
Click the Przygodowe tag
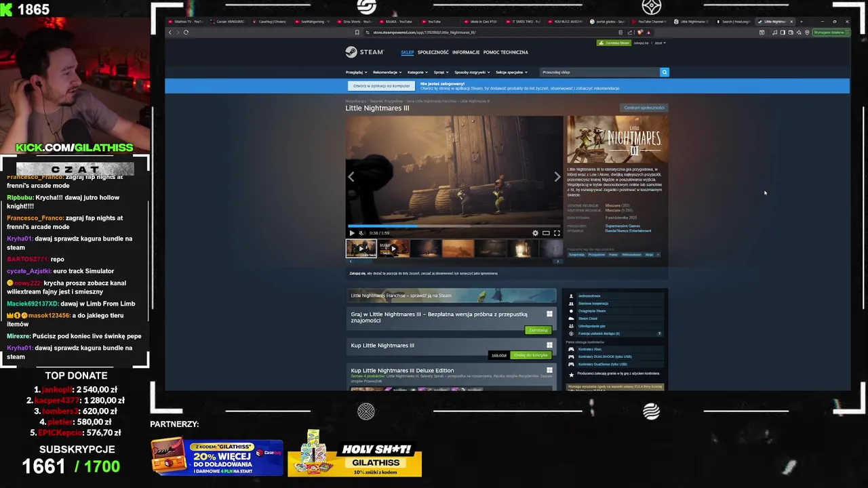tap(597, 255)
